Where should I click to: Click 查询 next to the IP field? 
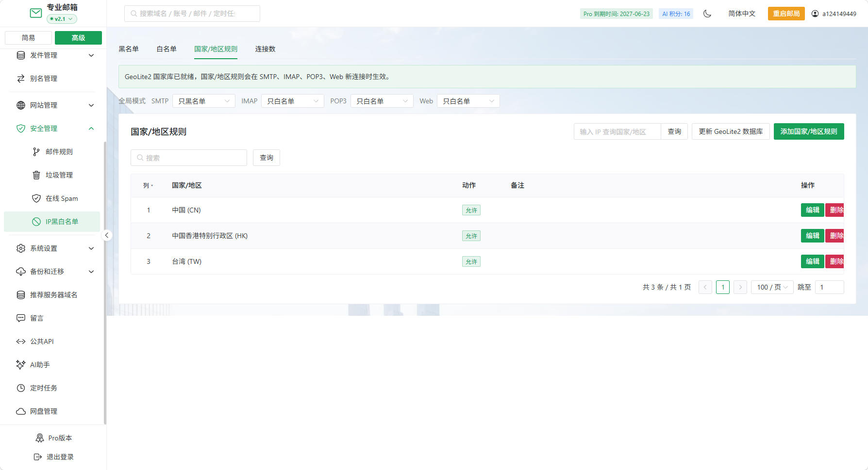(674, 131)
